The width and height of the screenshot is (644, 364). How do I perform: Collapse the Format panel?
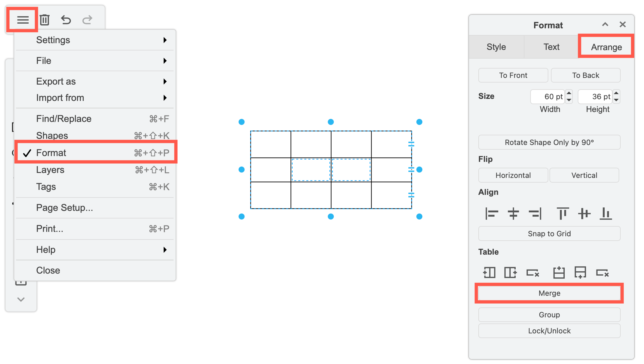(x=605, y=24)
